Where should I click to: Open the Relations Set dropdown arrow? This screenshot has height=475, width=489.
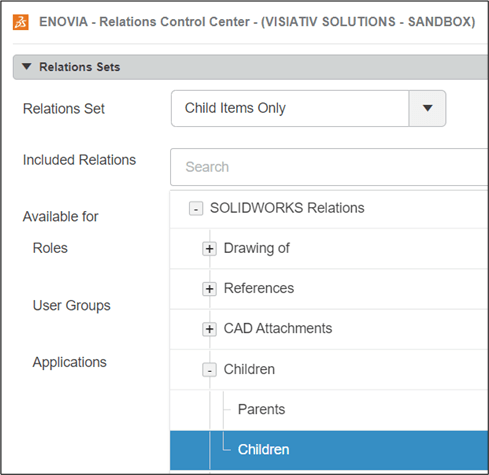coord(427,108)
